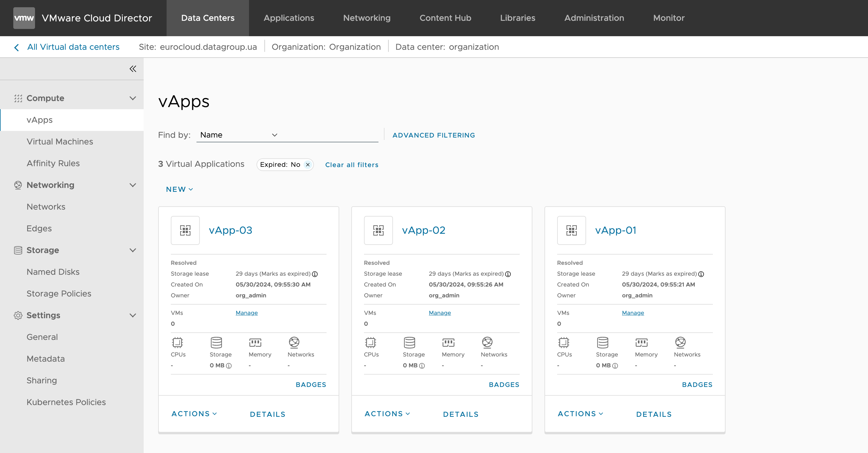Open ACTIONS dropdown for vApp-03
This screenshot has width=868, height=453.
(194, 413)
